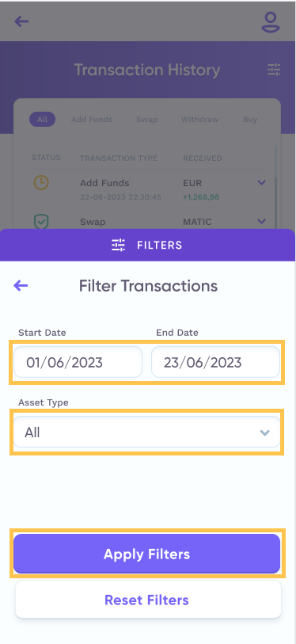Select the All transactions tab

[42, 120]
